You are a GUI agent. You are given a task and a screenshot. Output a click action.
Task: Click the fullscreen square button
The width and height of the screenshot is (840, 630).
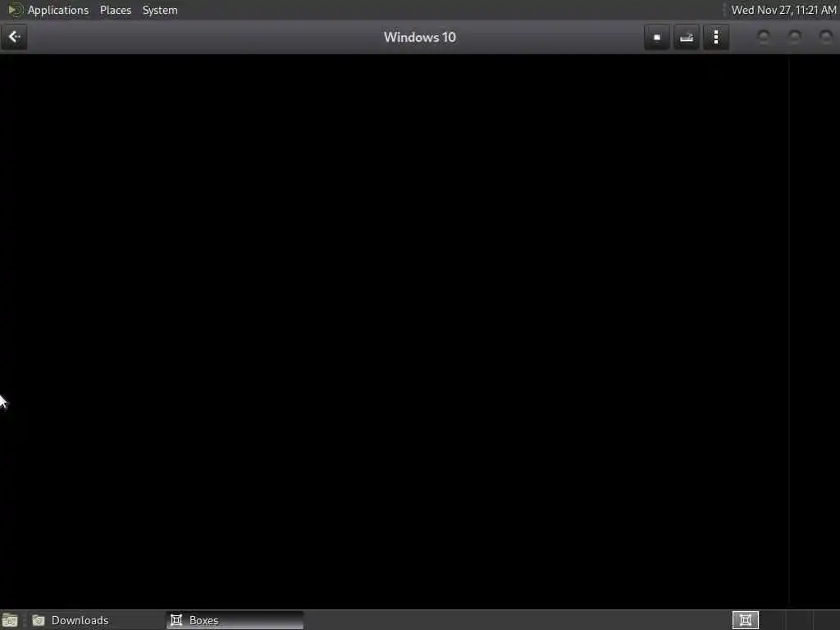coord(657,38)
